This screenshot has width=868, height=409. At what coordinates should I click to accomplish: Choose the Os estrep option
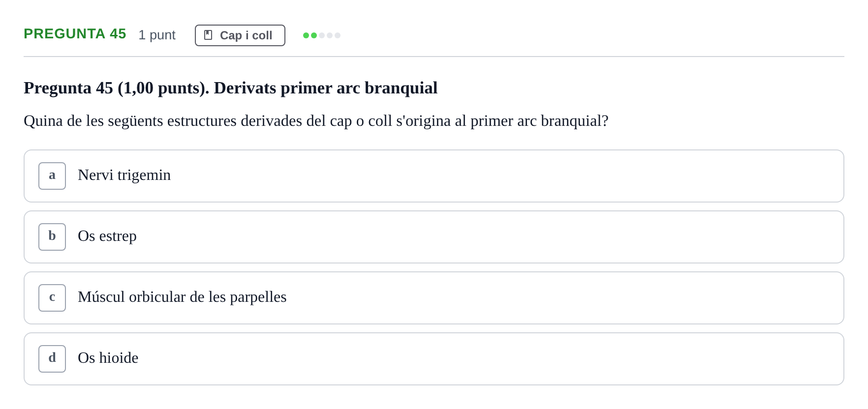[x=434, y=237]
